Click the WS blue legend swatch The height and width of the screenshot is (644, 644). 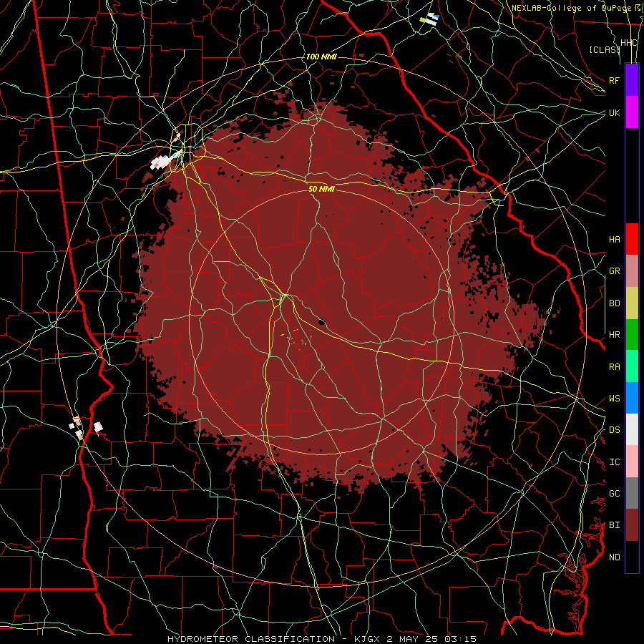(x=632, y=398)
